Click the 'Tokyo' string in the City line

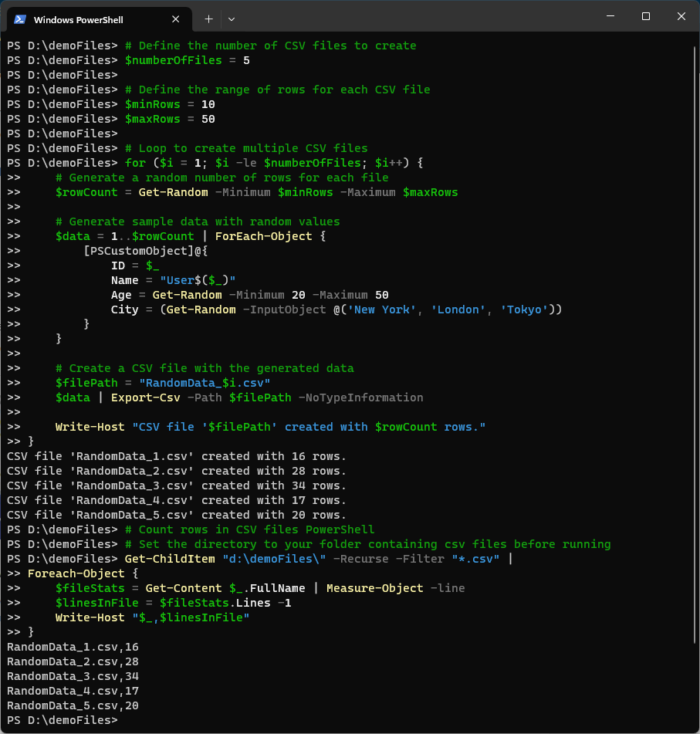click(x=524, y=309)
